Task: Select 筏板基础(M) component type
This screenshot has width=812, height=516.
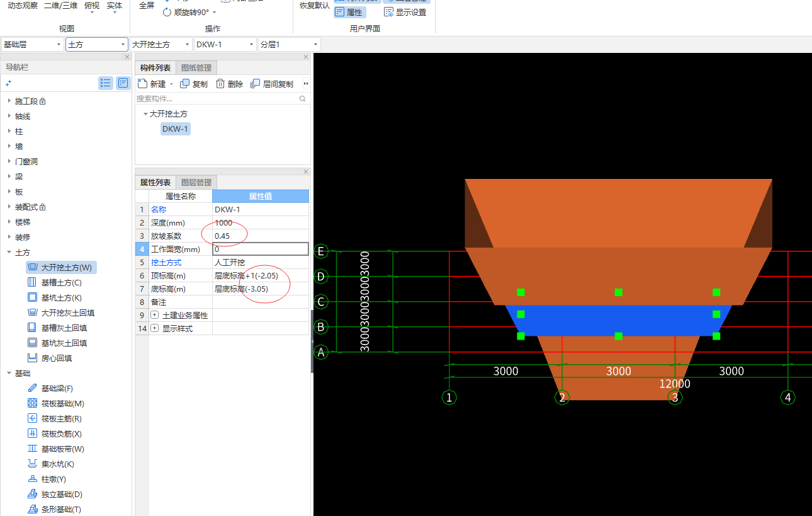Action: tap(55, 404)
